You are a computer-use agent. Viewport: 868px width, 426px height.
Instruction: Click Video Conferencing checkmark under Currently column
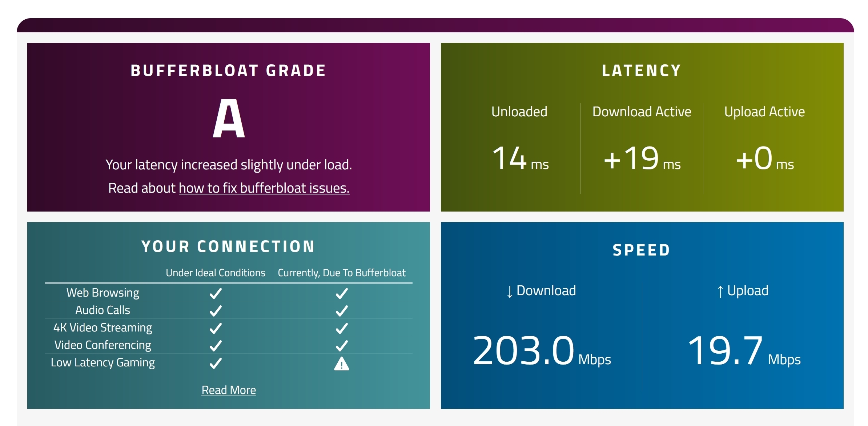(x=342, y=346)
